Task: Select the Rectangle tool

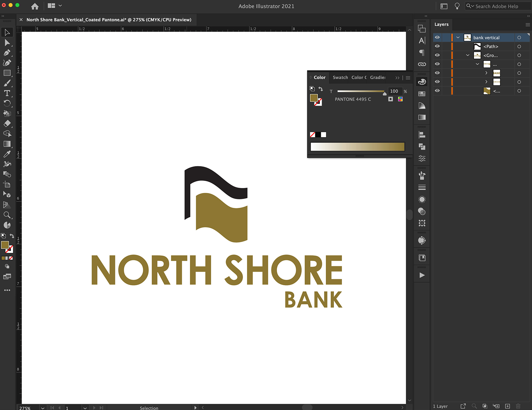Action: click(x=7, y=73)
